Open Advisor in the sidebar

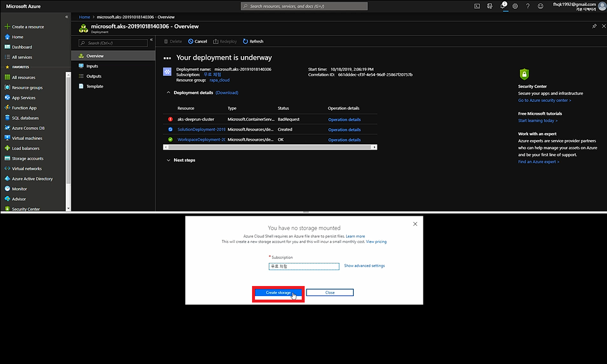(x=15, y=199)
